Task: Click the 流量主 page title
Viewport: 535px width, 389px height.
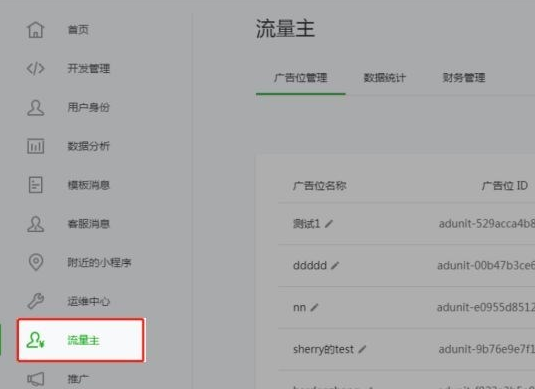Action: pos(285,28)
